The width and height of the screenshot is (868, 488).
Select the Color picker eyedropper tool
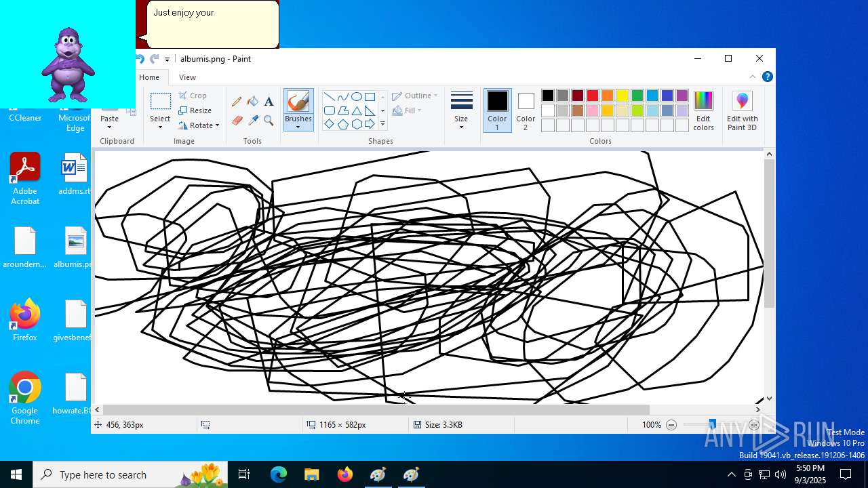coord(253,121)
